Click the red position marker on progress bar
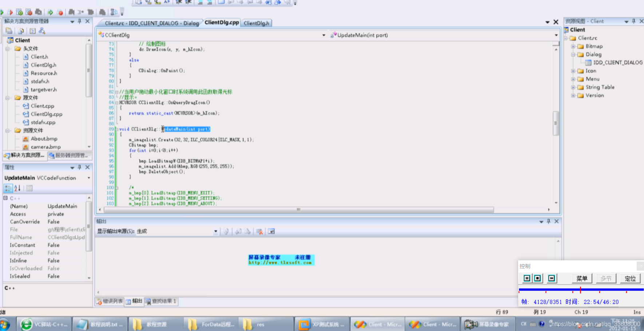The height and width of the screenshot is (331, 644). click(x=580, y=290)
